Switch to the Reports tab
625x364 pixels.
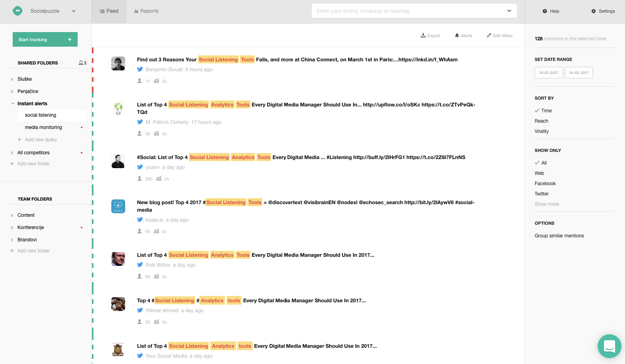click(146, 11)
